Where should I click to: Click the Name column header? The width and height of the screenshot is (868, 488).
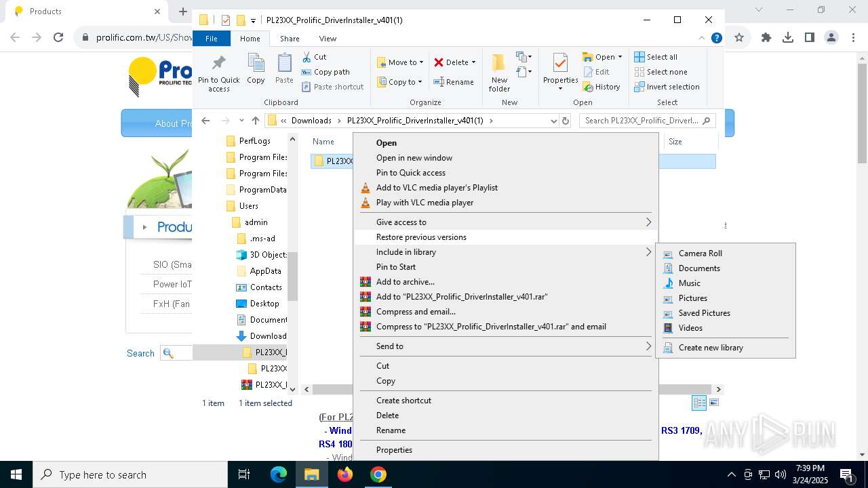coord(323,142)
